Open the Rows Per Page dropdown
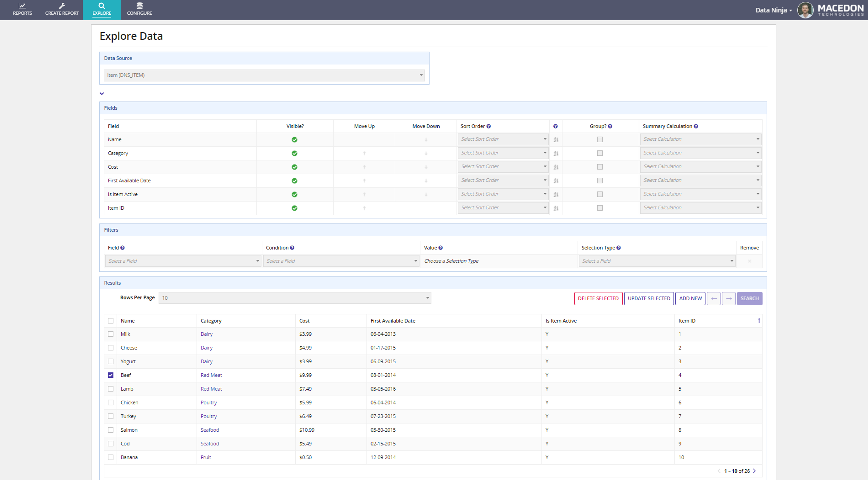 pyautogui.click(x=295, y=298)
